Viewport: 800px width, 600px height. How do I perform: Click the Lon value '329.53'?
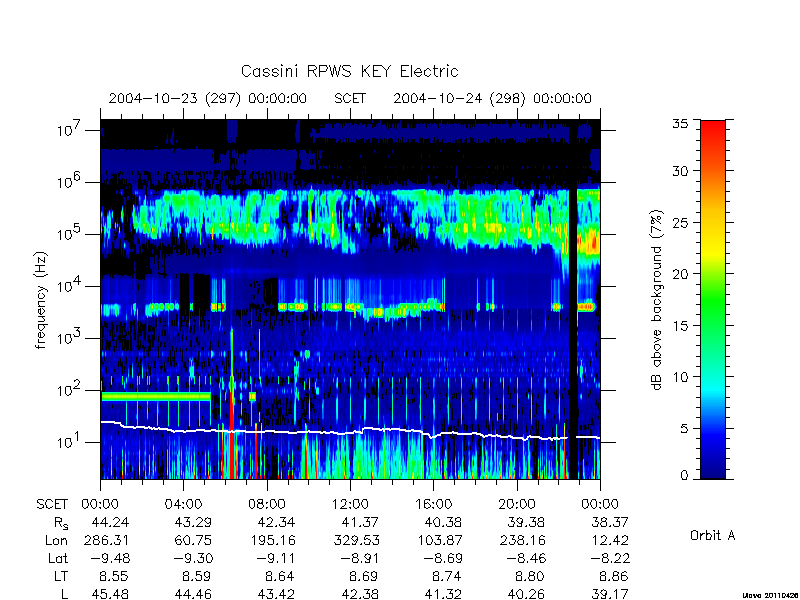pos(356,540)
